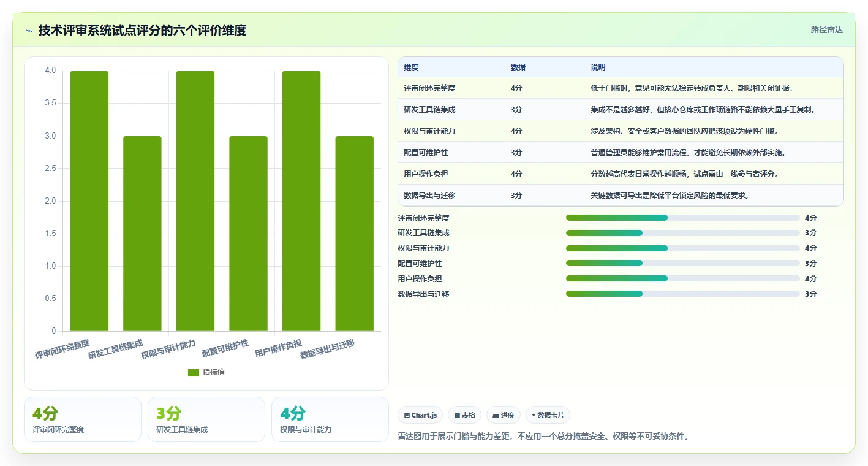
Task: Click the 权限与审计能力 progress bar
Action: pos(683,248)
